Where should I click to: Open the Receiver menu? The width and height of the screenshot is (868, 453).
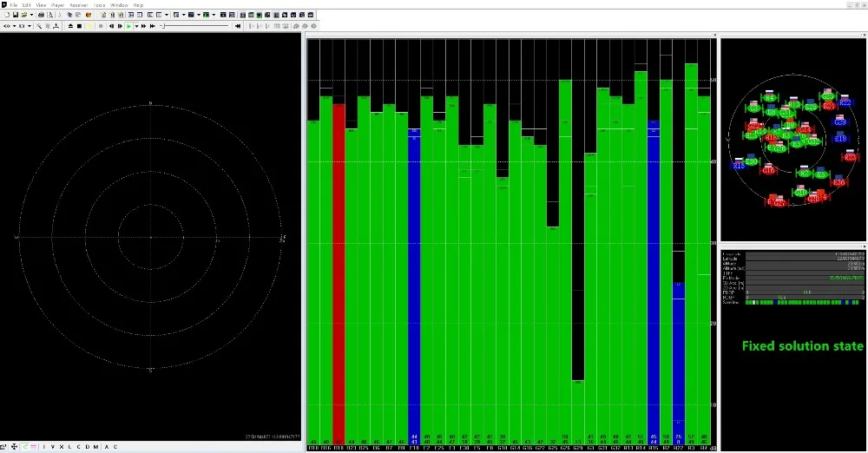point(80,5)
